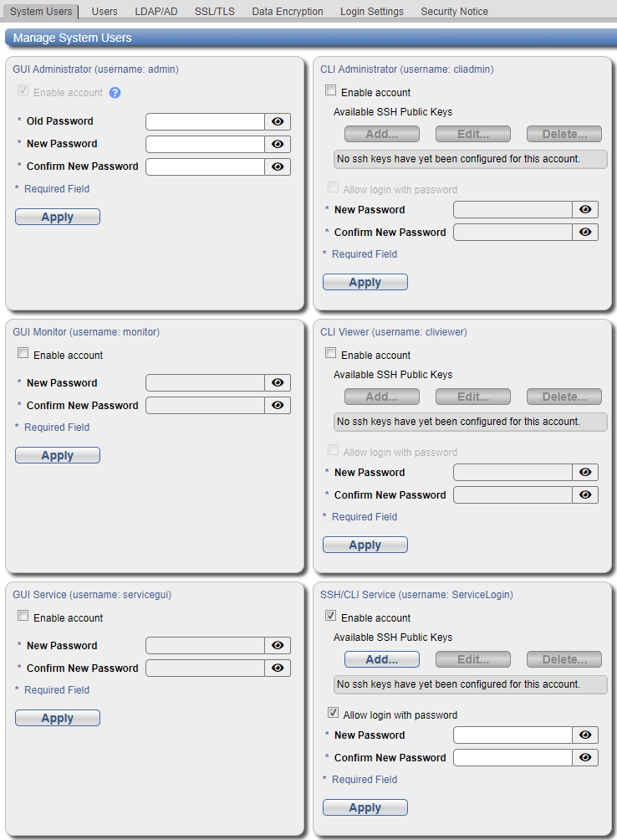
Task: Enable the GUI Service account checkbox
Action: coord(23,617)
